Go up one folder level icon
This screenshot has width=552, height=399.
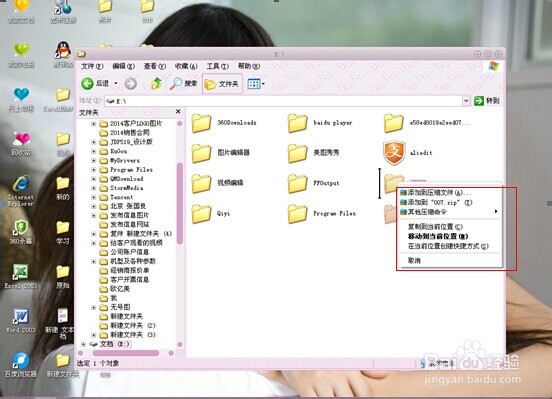pos(156,83)
